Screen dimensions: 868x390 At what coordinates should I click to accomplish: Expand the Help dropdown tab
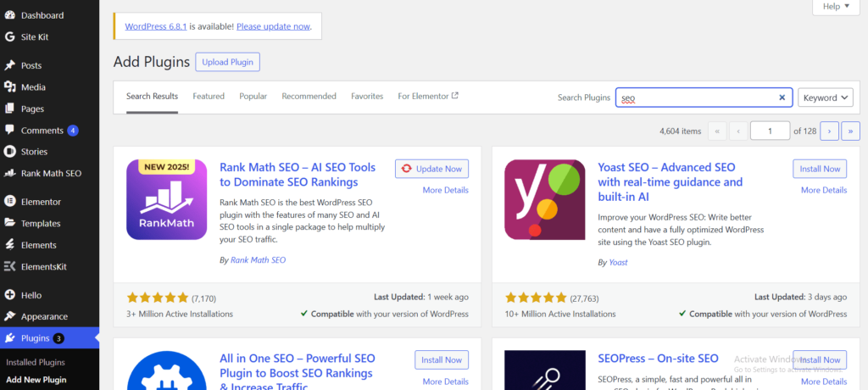[x=836, y=7]
